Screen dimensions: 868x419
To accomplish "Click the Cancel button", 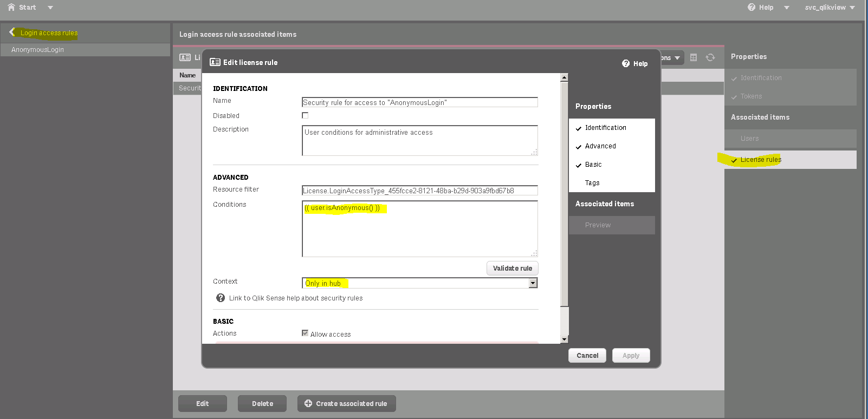I will (587, 356).
